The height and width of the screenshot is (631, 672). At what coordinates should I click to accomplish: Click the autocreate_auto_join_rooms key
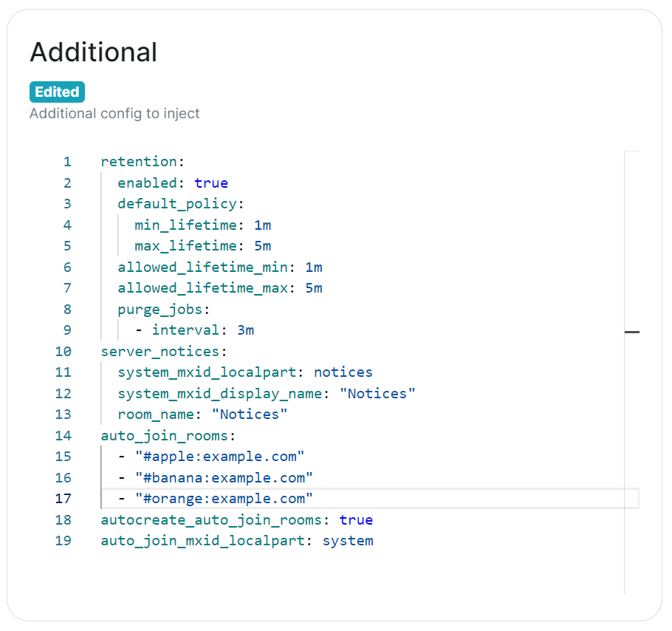click(x=211, y=519)
